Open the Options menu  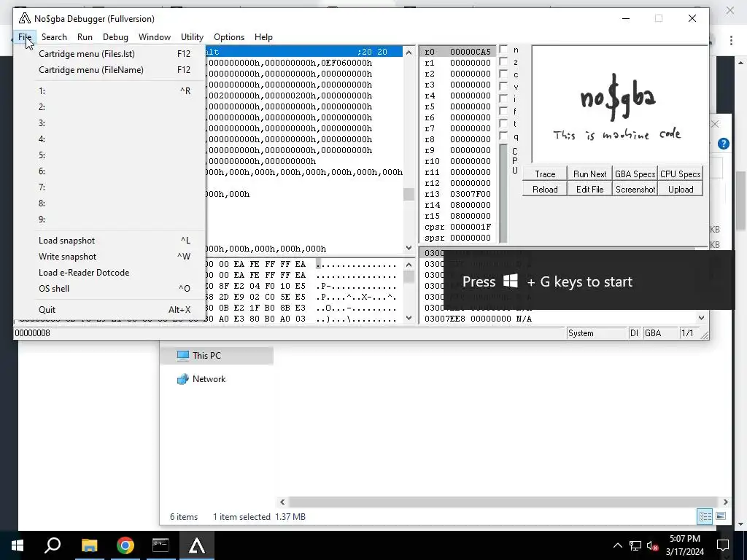[x=228, y=37]
